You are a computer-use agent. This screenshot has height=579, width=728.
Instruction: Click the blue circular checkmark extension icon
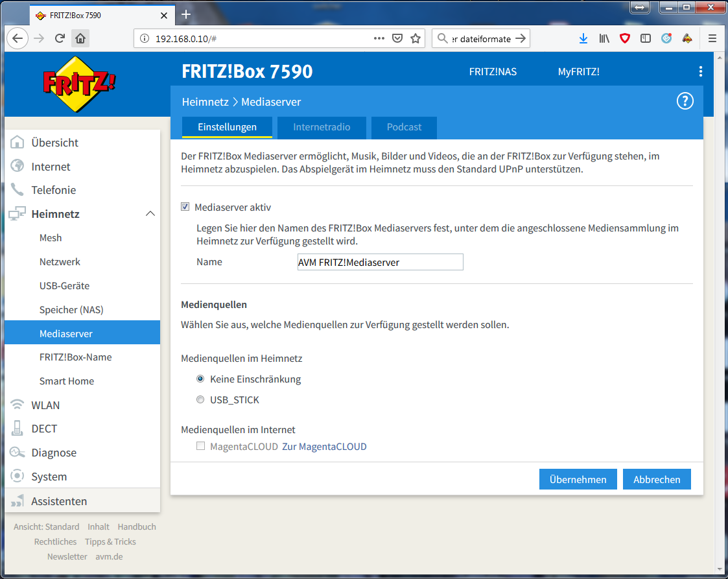[x=666, y=38]
